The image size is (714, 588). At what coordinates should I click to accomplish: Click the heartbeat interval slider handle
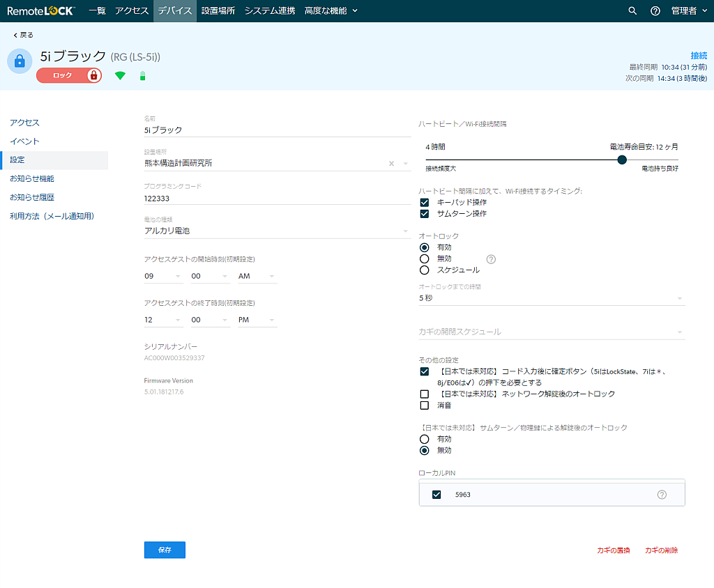pyautogui.click(x=622, y=160)
